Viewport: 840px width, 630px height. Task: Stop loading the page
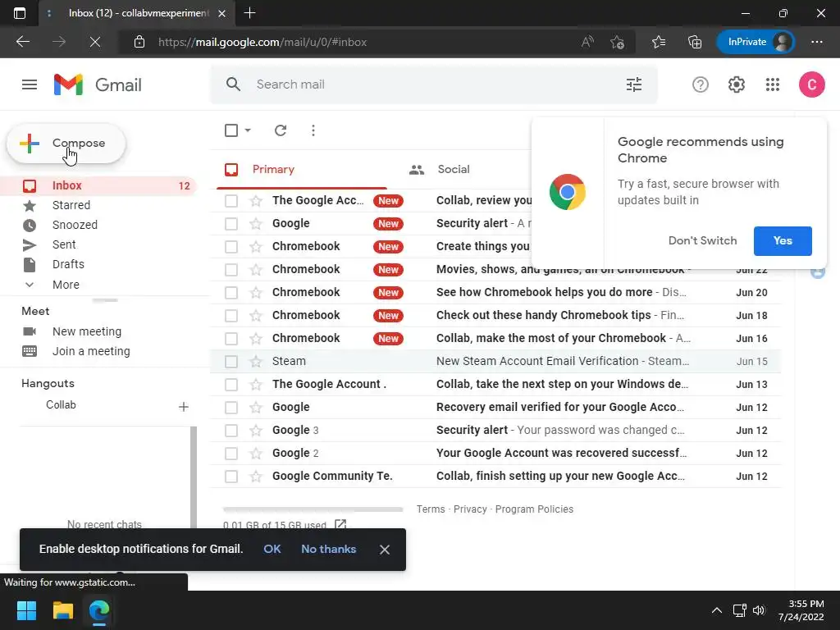coord(95,42)
